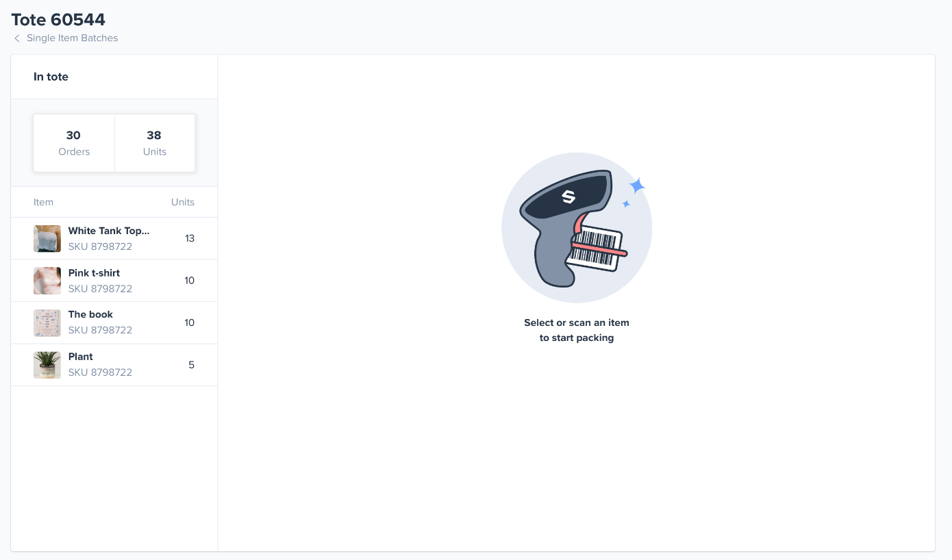Viewport: 952px width, 560px height.
Task: Select The book item name
Action: coord(90,314)
